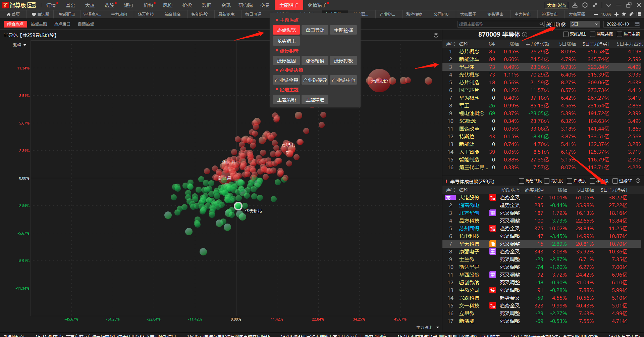Open the calendar date picker icon

point(637,24)
